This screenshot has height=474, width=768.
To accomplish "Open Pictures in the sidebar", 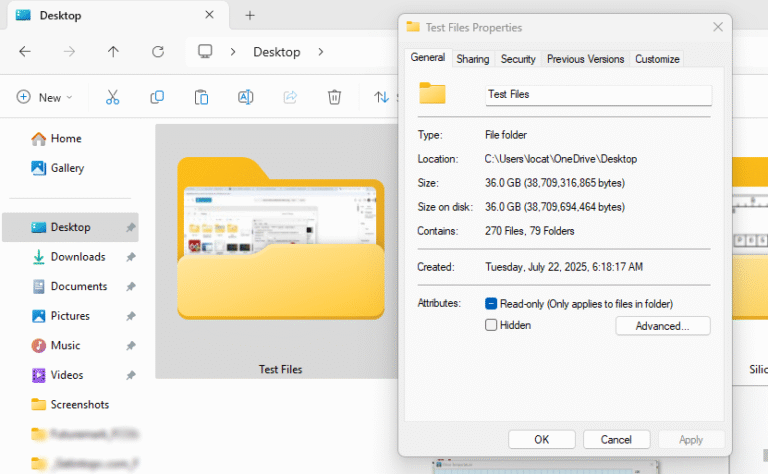I will (x=70, y=316).
